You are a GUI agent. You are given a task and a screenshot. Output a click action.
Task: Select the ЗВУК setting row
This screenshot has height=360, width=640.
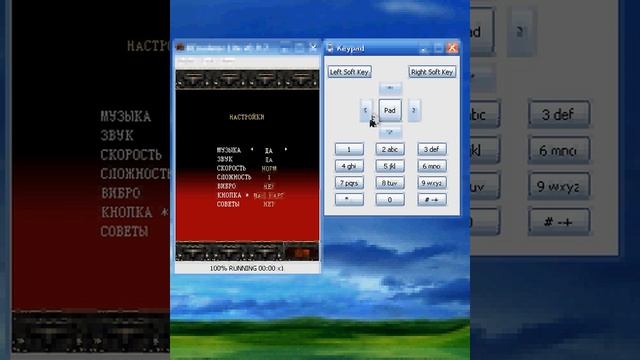click(x=245, y=159)
